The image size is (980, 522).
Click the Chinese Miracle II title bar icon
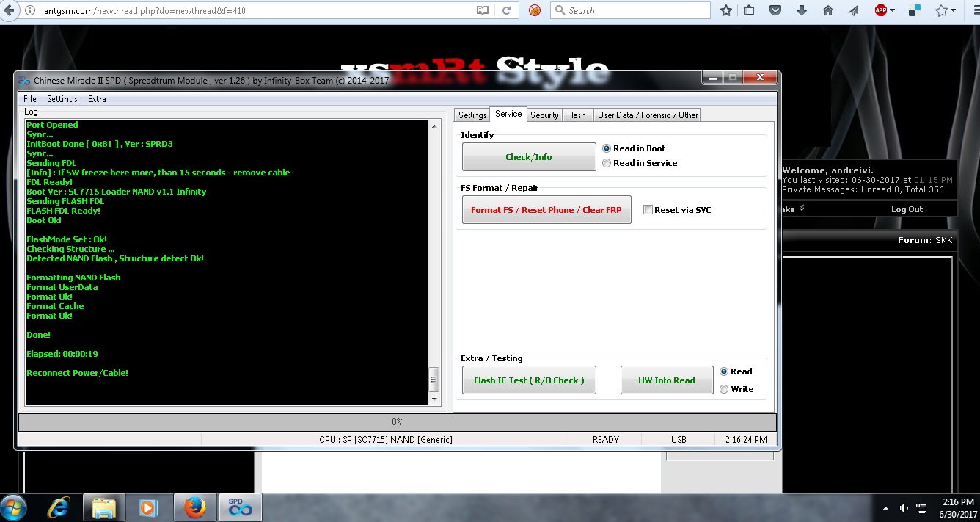tap(25, 81)
